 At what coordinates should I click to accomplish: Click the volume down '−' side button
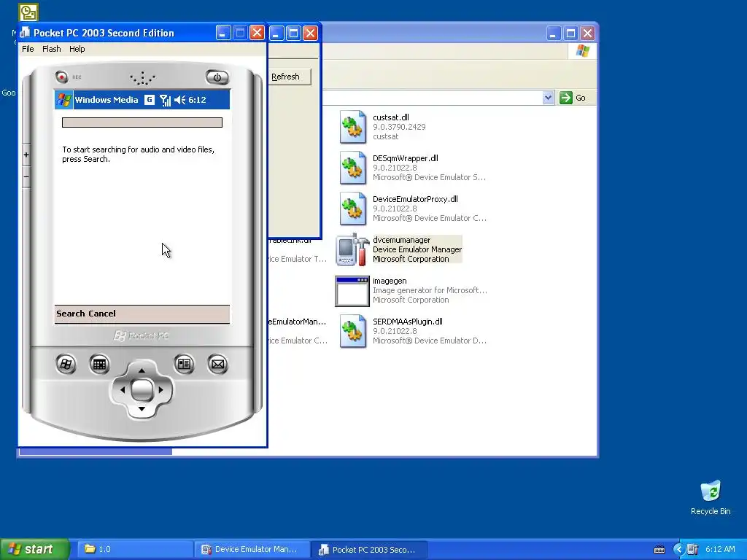pos(26,176)
